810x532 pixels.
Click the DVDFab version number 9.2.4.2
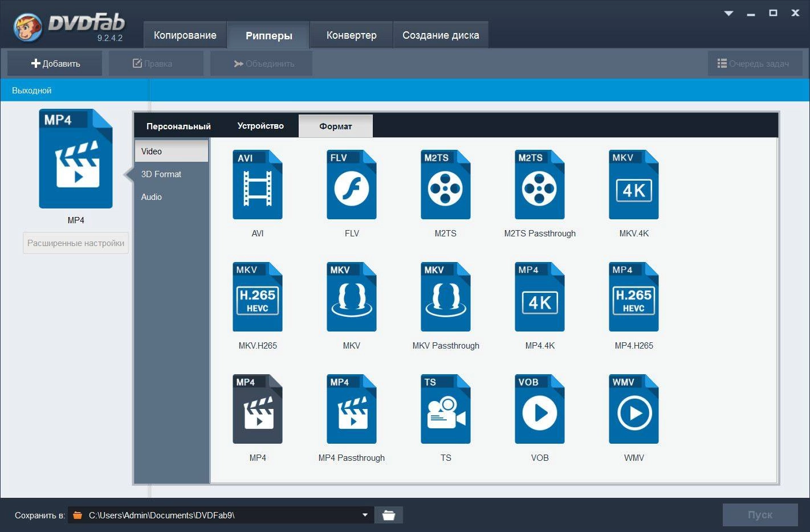coord(109,38)
